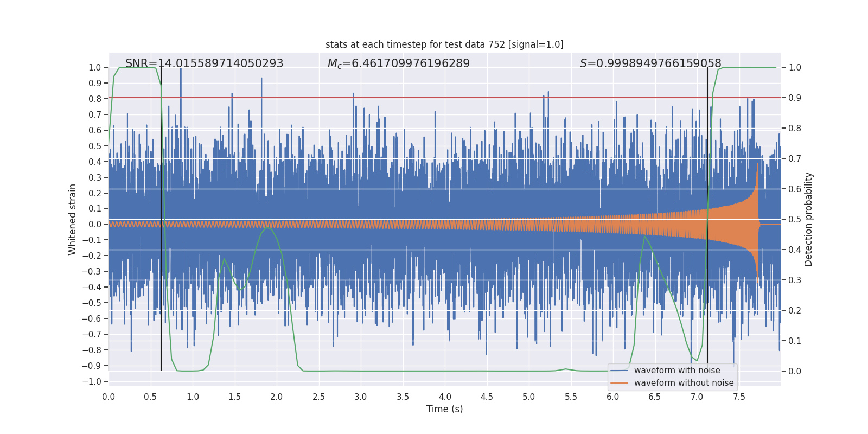Image resolution: width=868 pixels, height=434 pixels.
Task: Click the time axis tick label 1.5
Action: click(234, 397)
